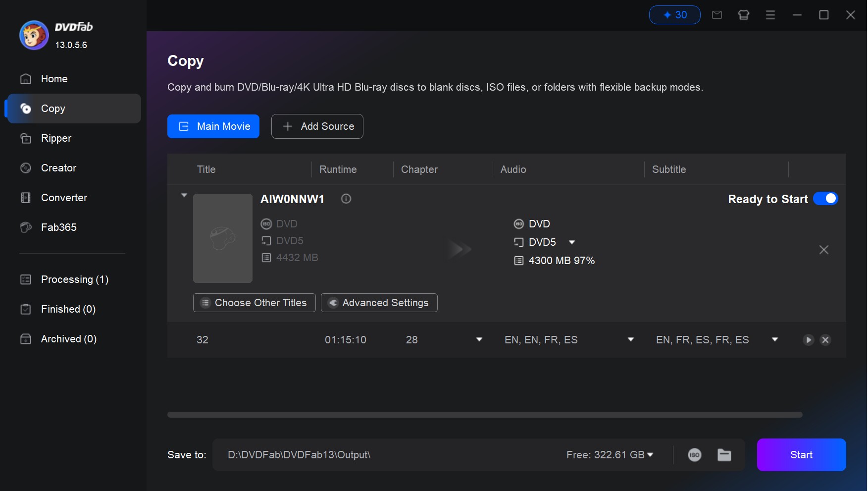Select the Ripper module in the sidebar
This screenshot has height=491, width=868.
pyautogui.click(x=56, y=138)
